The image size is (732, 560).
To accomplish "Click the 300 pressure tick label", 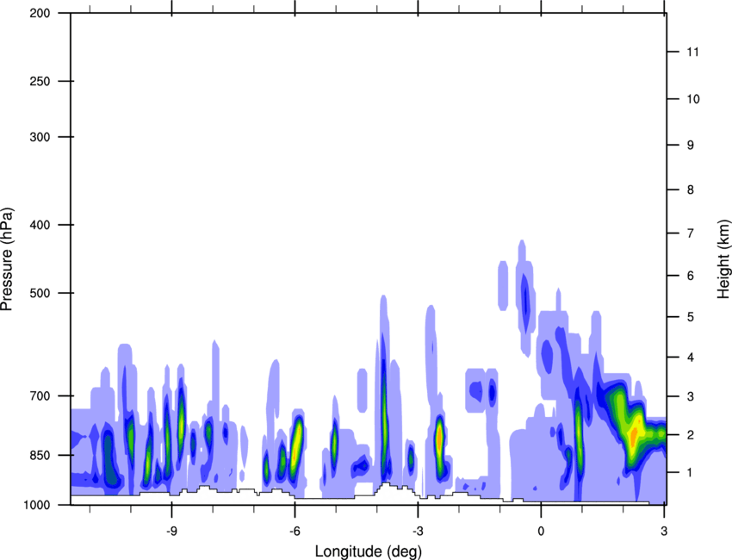I will [40, 137].
